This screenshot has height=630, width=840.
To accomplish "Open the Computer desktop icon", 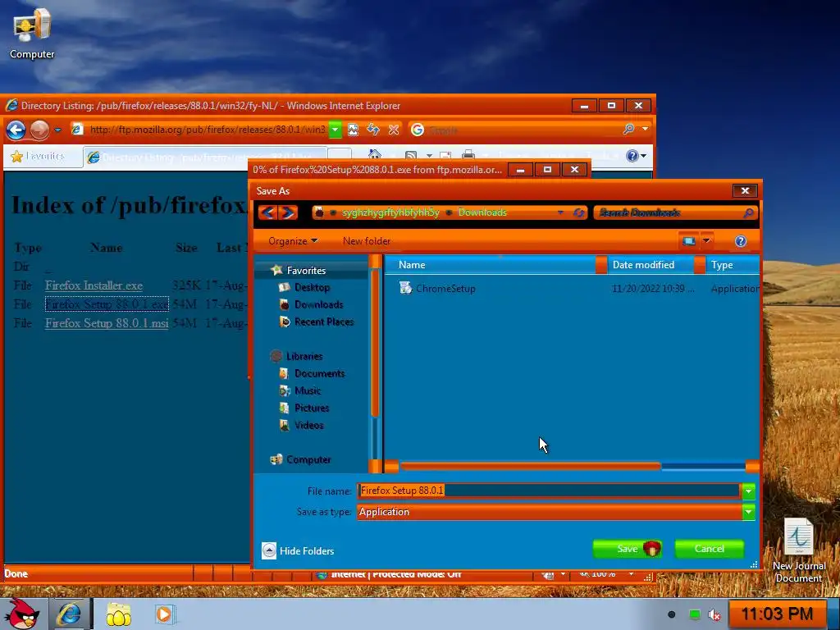I will [32, 33].
